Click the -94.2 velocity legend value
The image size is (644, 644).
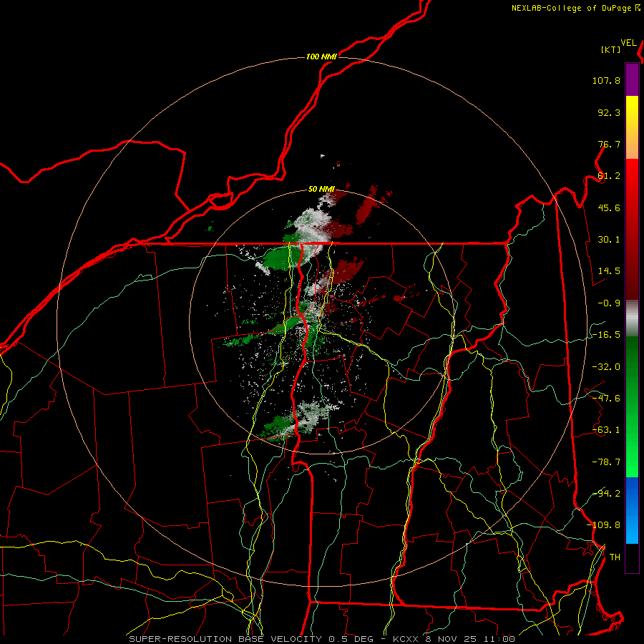point(606,493)
